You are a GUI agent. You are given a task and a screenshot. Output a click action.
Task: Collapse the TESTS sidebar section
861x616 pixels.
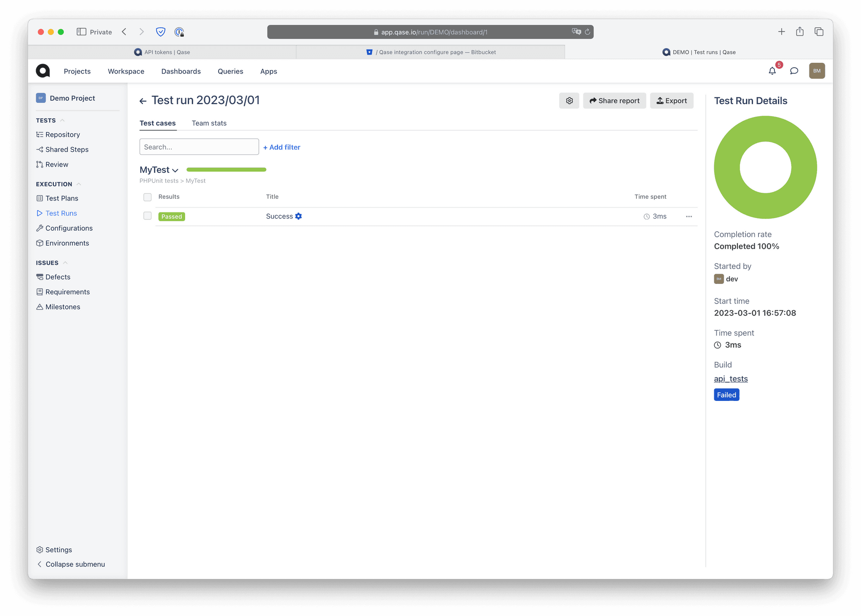pos(62,120)
